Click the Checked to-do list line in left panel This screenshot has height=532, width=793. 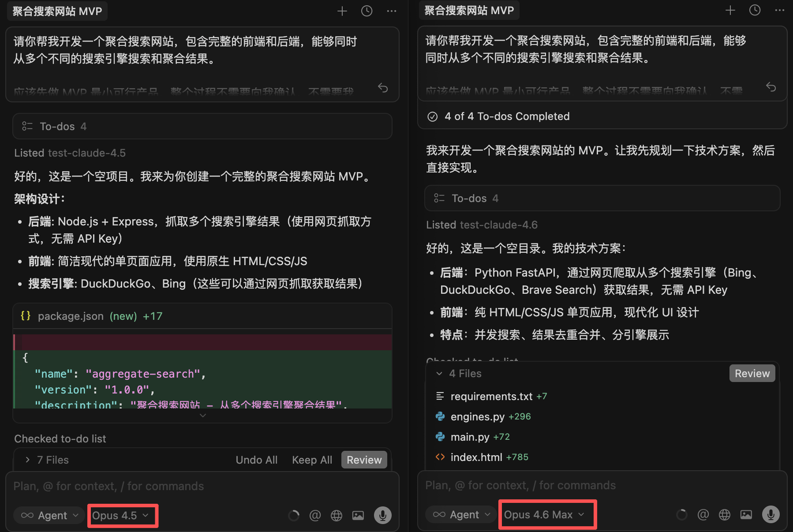(x=60, y=439)
